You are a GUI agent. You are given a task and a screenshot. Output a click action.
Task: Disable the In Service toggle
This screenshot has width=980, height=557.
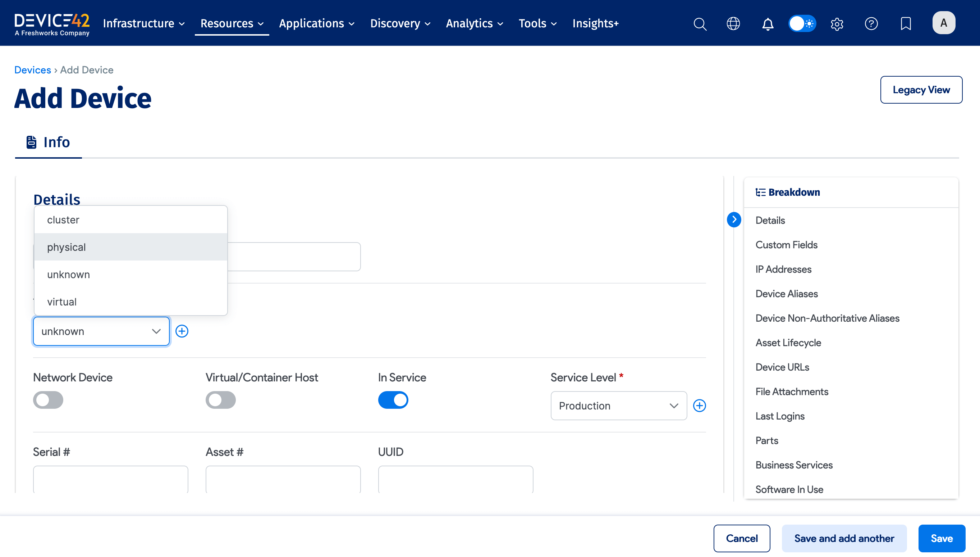click(x=393, y=400)
